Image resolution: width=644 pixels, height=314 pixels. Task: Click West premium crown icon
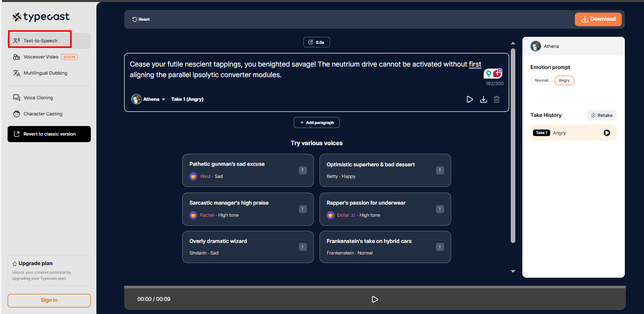pos(193,176)
